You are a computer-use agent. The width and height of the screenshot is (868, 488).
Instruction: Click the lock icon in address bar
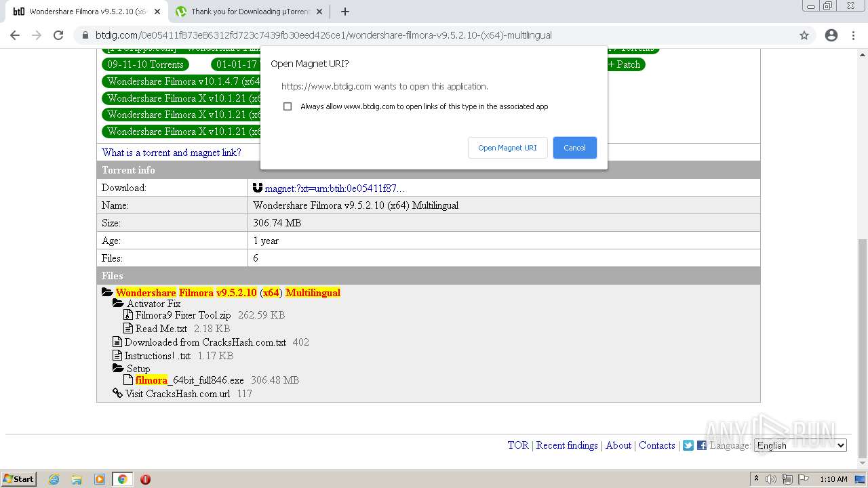(85, 35)
